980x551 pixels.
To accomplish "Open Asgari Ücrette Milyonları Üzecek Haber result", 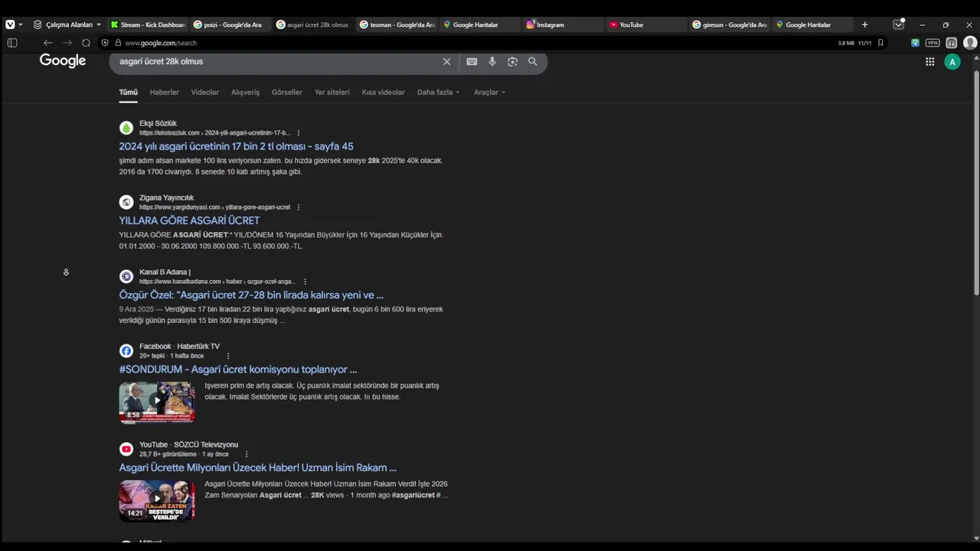I will click(x=257, y=468).
